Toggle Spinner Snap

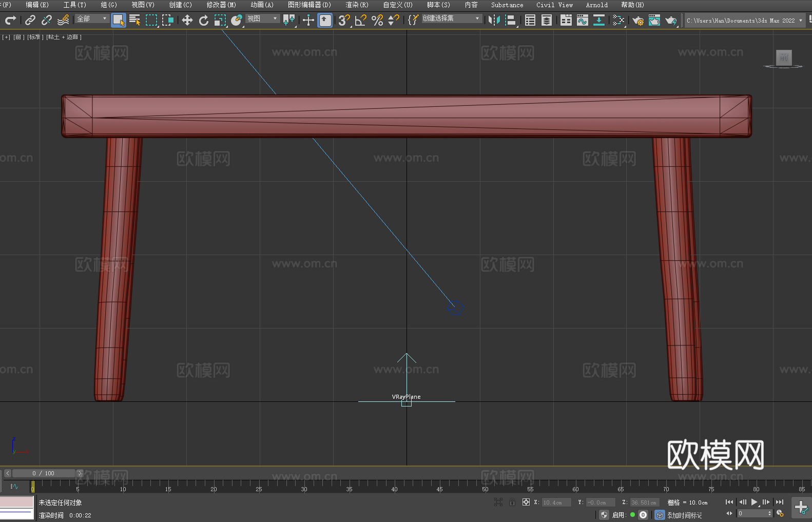pyautogui.click(x=394, y=20)
